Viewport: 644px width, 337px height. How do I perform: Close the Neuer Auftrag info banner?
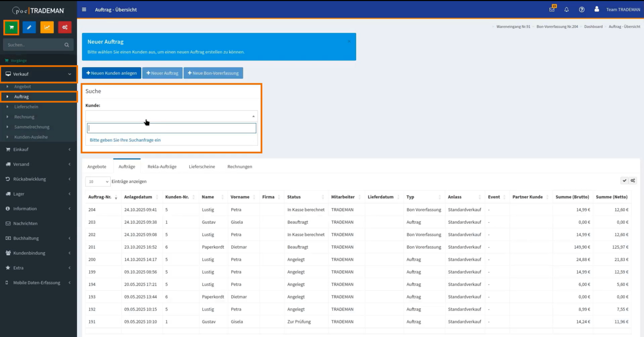coord(349,41)
